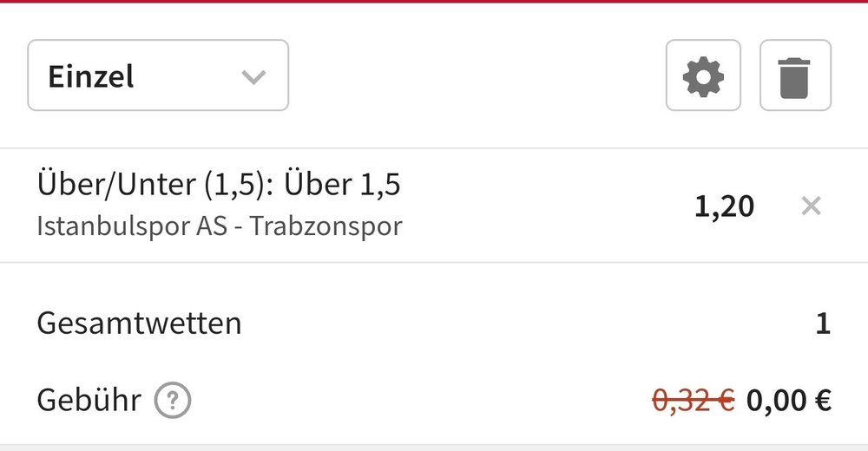This screenshot has width=868, height=451.
Task: Open the Einzel bet type dropdown
Action: click(158, 75)
